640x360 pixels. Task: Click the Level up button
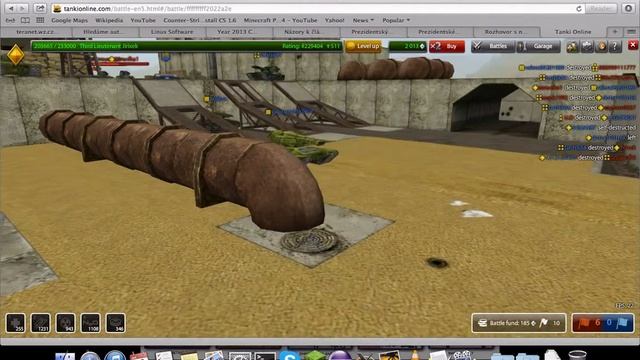tap(363, 46)
